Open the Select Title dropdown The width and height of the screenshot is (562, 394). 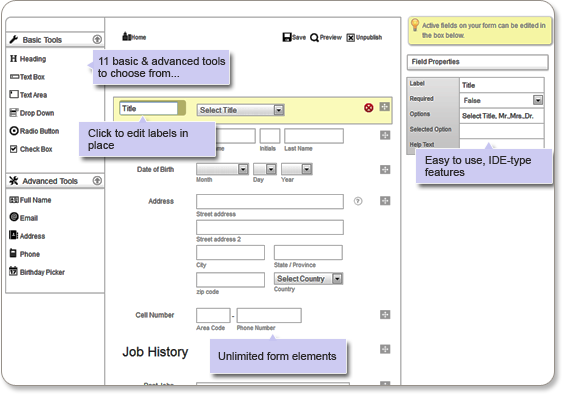(x=240, y=110)
